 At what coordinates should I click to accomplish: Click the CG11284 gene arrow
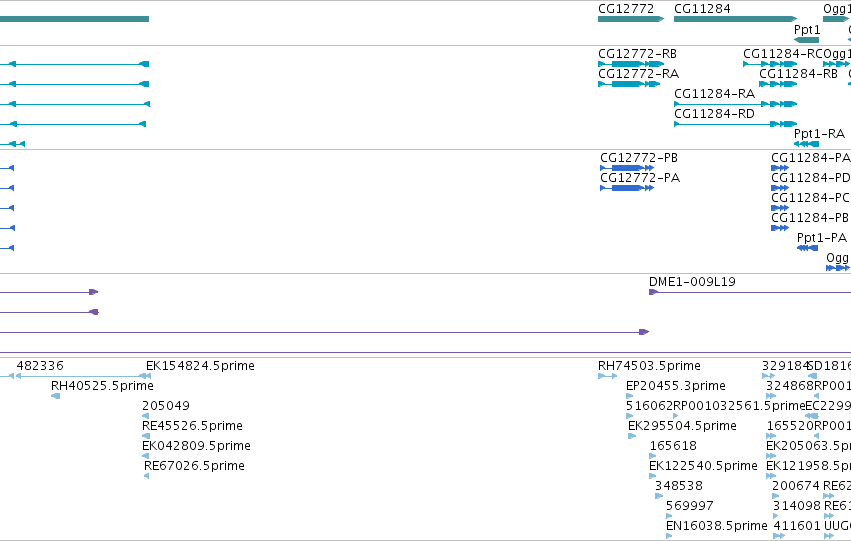[735, 19]
